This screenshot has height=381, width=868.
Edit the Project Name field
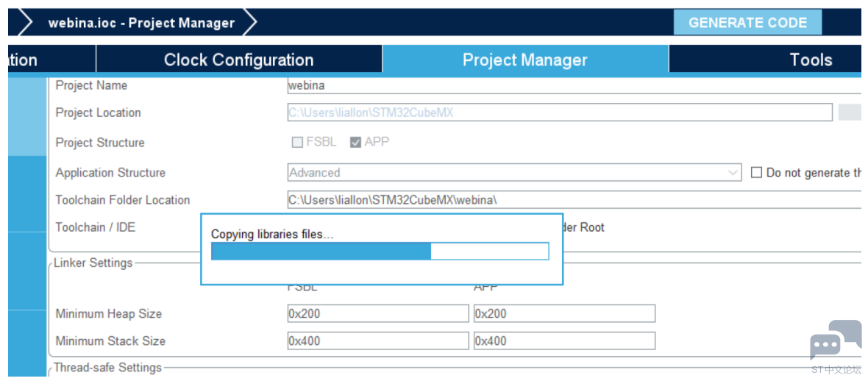[574, 86]
